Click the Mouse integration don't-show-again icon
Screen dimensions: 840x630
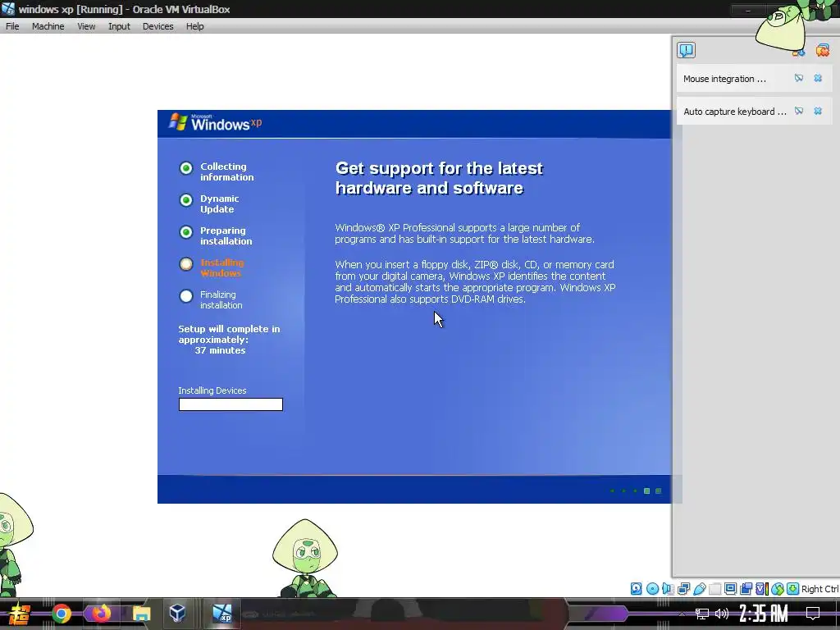pyautogui.click(x=799, y=78)
